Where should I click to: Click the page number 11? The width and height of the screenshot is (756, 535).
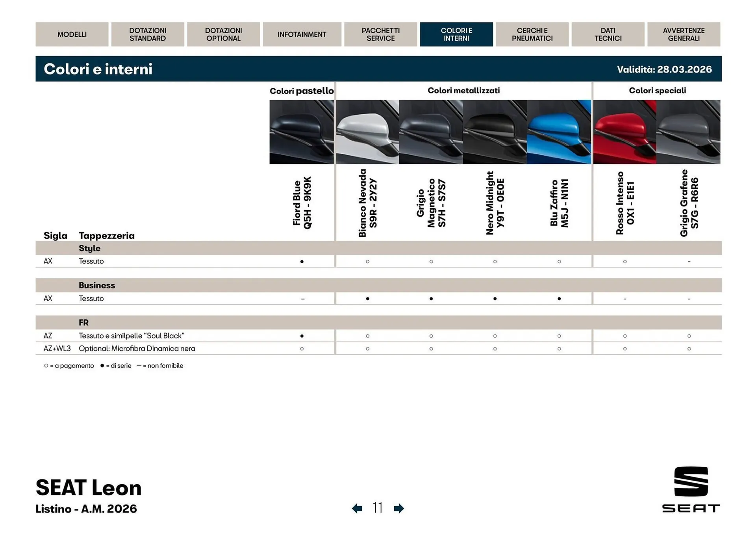(378, 508)
